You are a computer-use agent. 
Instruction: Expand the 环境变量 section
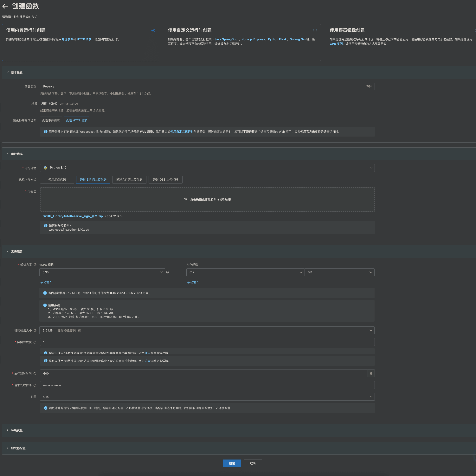[17, 430]
